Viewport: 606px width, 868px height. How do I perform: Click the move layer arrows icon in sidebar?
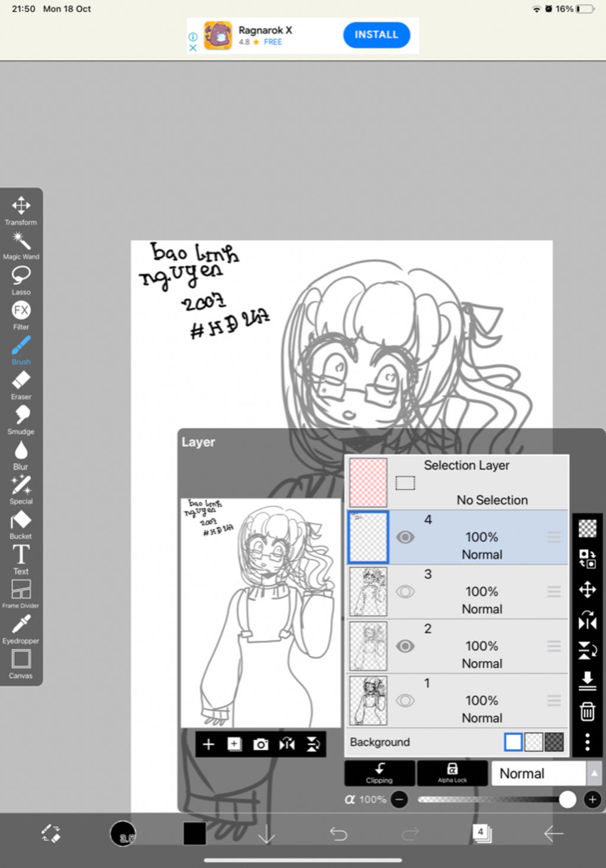pos(587,589)
